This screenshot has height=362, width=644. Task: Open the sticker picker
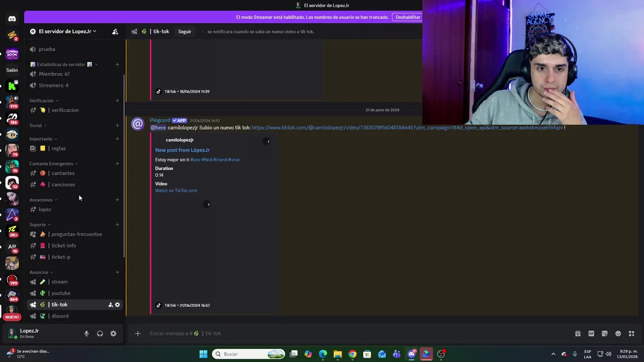pos(605,333)
